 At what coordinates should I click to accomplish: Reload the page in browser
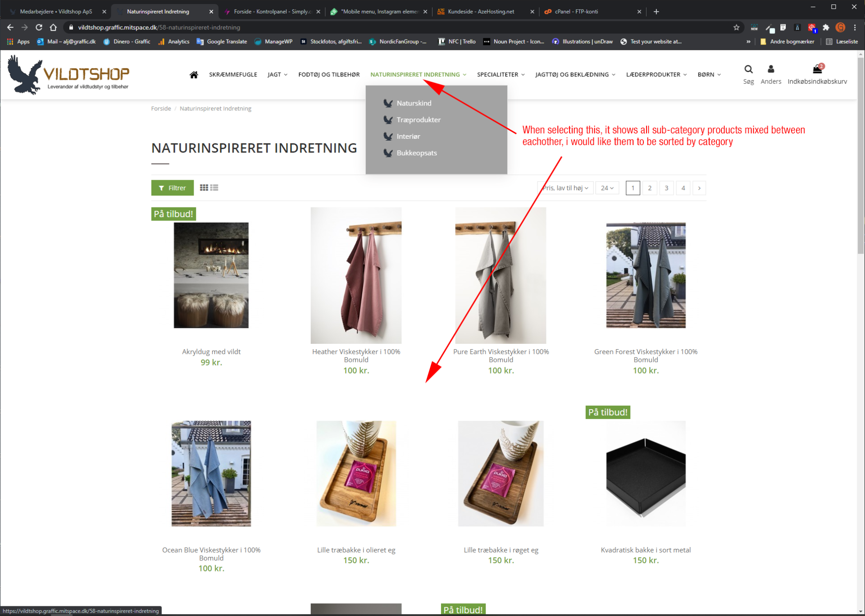click(39, 27)
